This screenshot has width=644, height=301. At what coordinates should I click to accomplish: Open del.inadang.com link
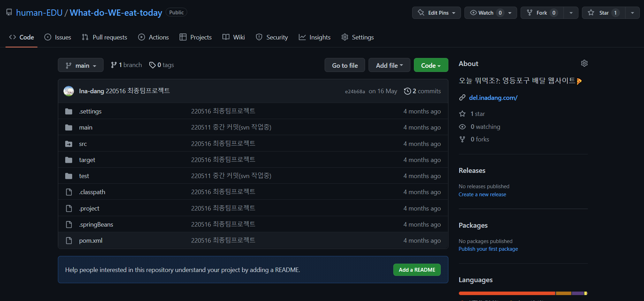[493, 98]
